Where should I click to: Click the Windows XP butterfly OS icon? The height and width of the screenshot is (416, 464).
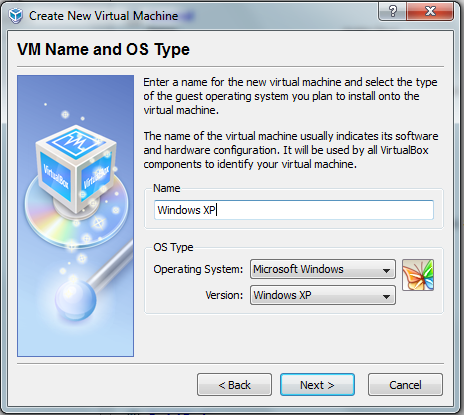pos(418,275)
